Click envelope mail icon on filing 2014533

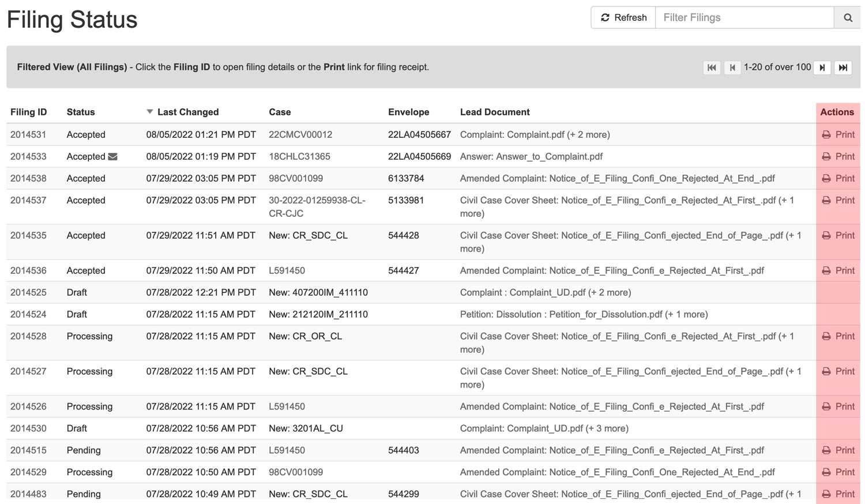[x=112, y=157]
